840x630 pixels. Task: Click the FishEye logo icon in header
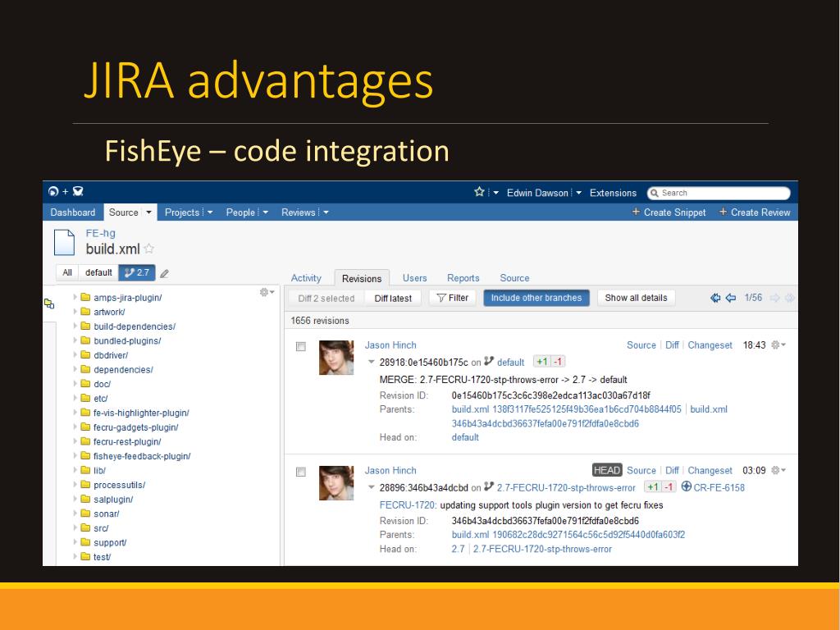coord(53,191)
